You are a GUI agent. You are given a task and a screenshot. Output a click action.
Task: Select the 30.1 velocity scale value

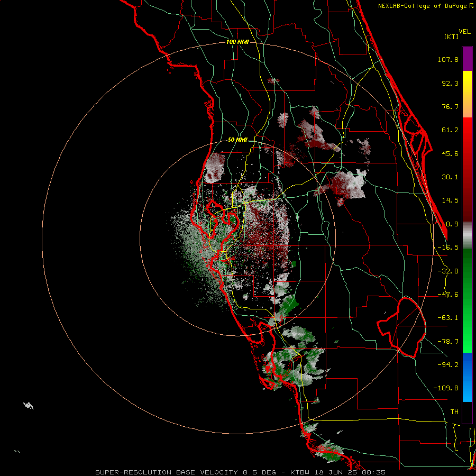coord(450,177)
